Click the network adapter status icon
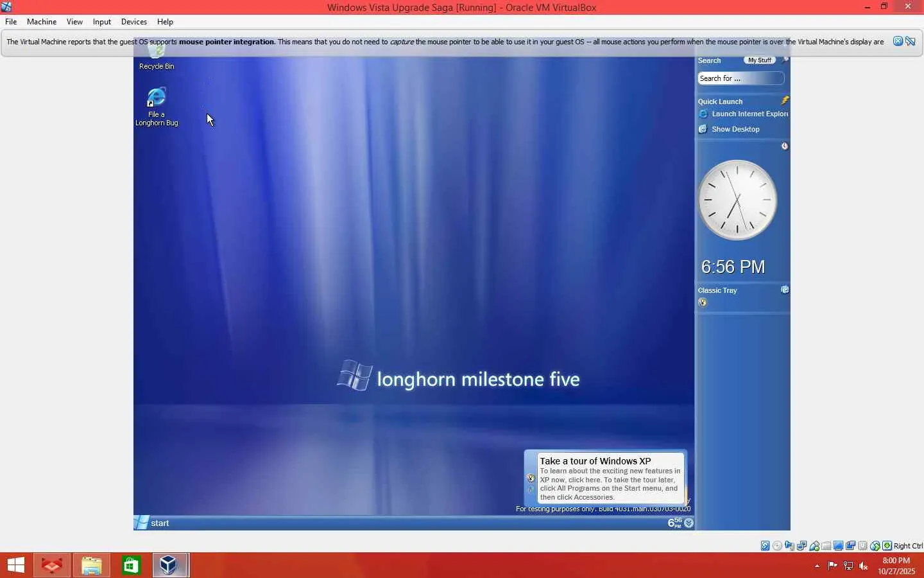The height and width of the screenshot is (578, 924). [802, 546]
